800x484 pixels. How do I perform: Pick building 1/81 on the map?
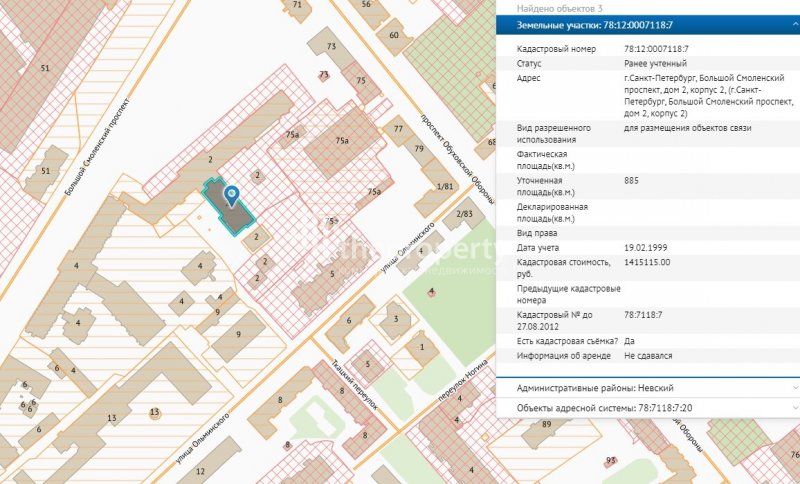(445, 186)
